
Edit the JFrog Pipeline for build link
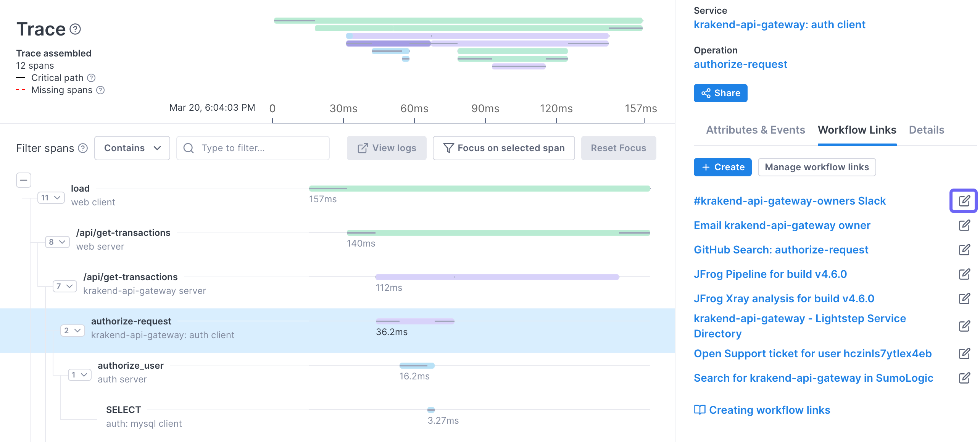pyautogui.click(x=964, y=274)
